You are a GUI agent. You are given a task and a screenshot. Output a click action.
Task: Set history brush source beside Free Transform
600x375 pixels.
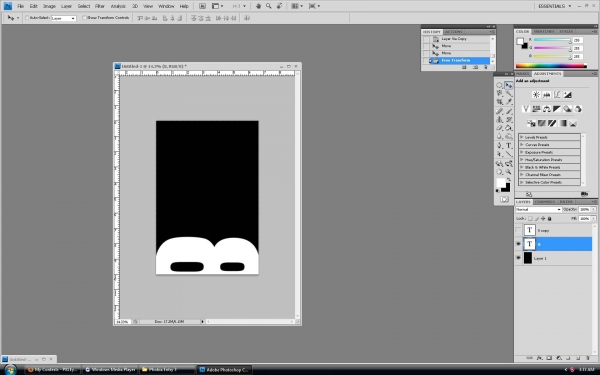(426, 60)
